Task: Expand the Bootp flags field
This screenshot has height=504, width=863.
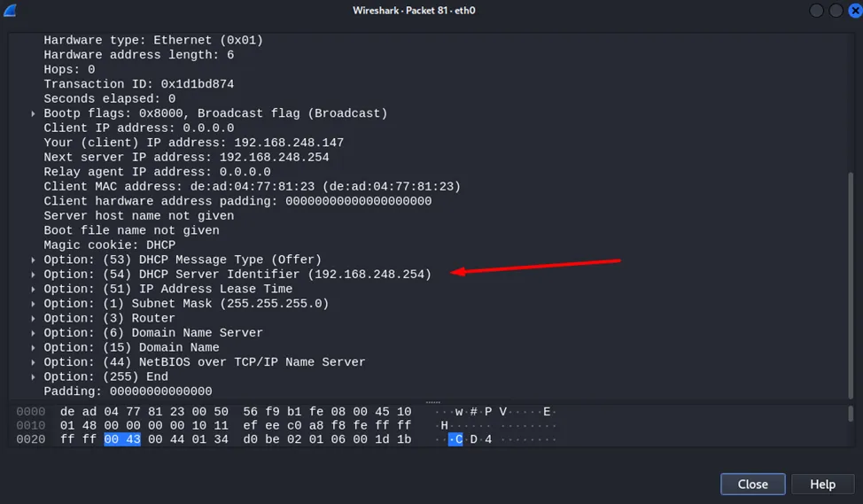Action: click(34, 113)
